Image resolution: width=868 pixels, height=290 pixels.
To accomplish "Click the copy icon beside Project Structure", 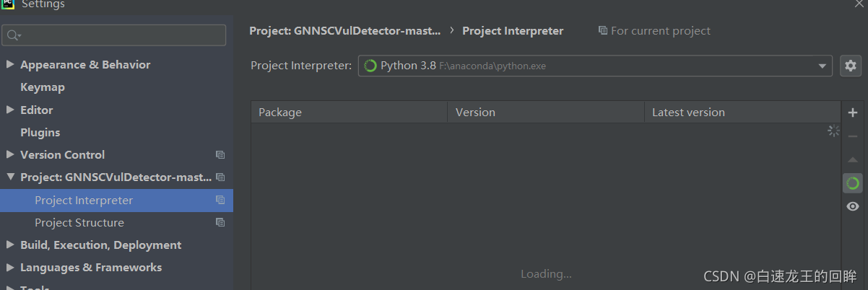I will point(220,223).
